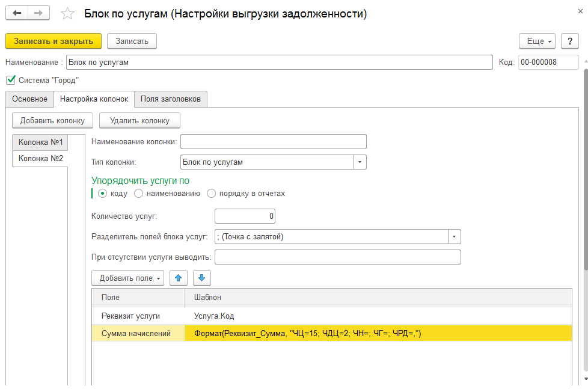Toggle the Система "Город" checkbox

[x=11, y=80]
